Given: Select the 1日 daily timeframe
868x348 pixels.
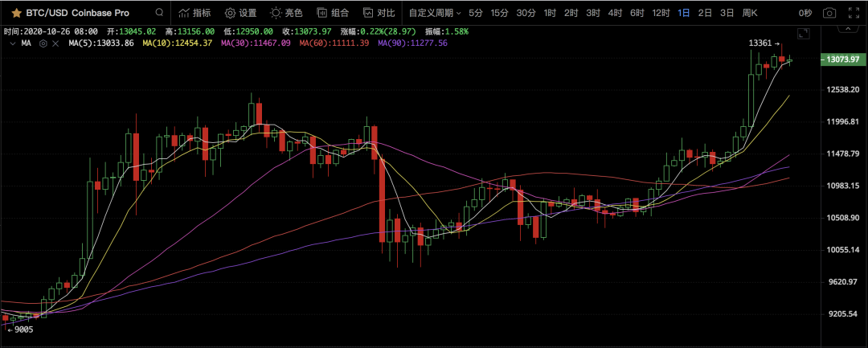Looking at the screenshot, I should (x=684, y=12).
